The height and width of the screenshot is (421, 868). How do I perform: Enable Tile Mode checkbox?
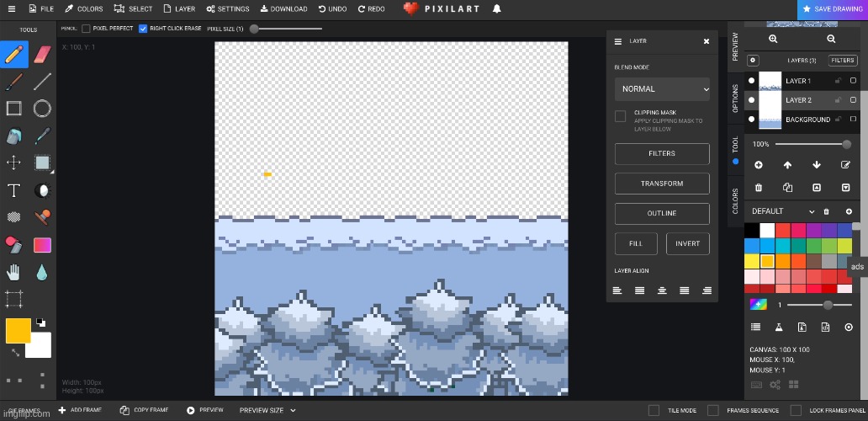coord(654,411)
